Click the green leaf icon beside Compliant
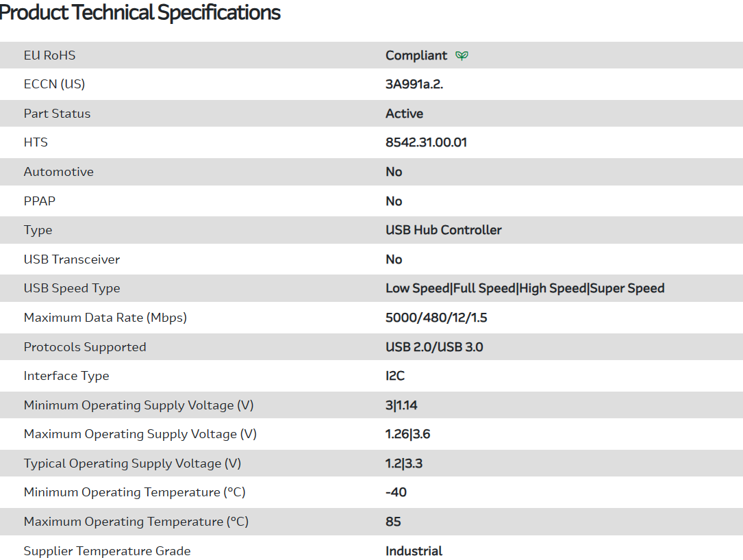Screen dimensions: 743x560 (462, 55)
